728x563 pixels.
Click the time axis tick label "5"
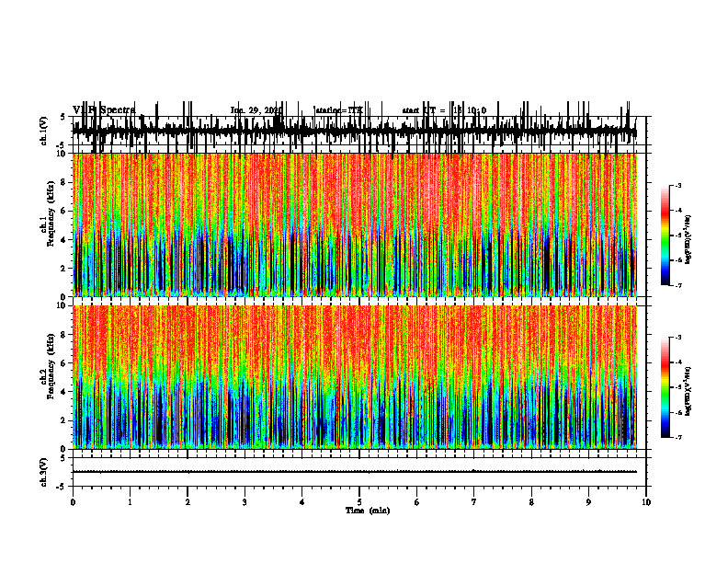click(359, 502)
